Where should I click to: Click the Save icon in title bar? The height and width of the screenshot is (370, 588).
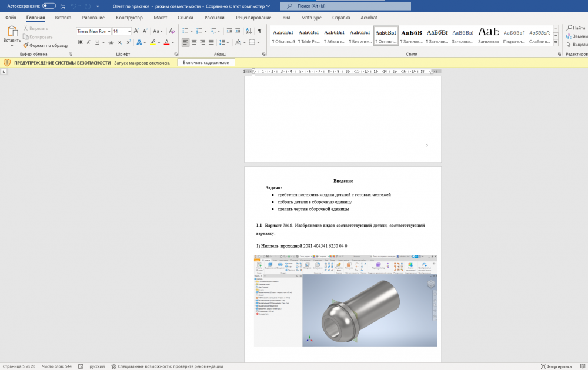pos(63,6)
